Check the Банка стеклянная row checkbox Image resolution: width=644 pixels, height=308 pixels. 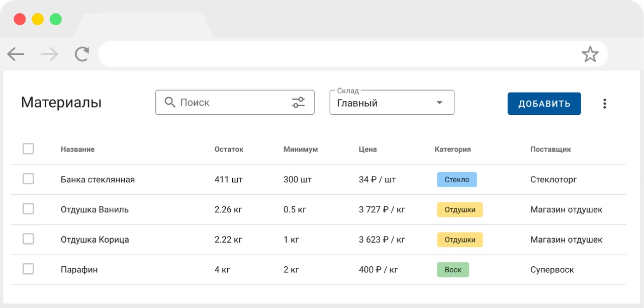[28, 179]
